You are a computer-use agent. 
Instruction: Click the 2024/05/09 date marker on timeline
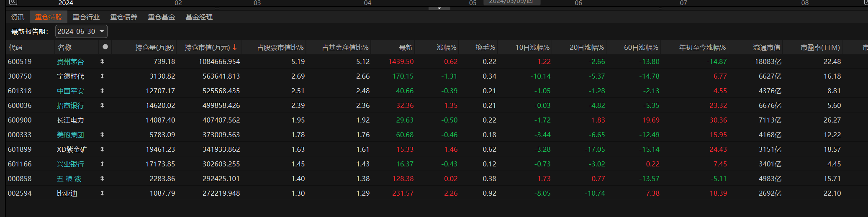[511, 2]
